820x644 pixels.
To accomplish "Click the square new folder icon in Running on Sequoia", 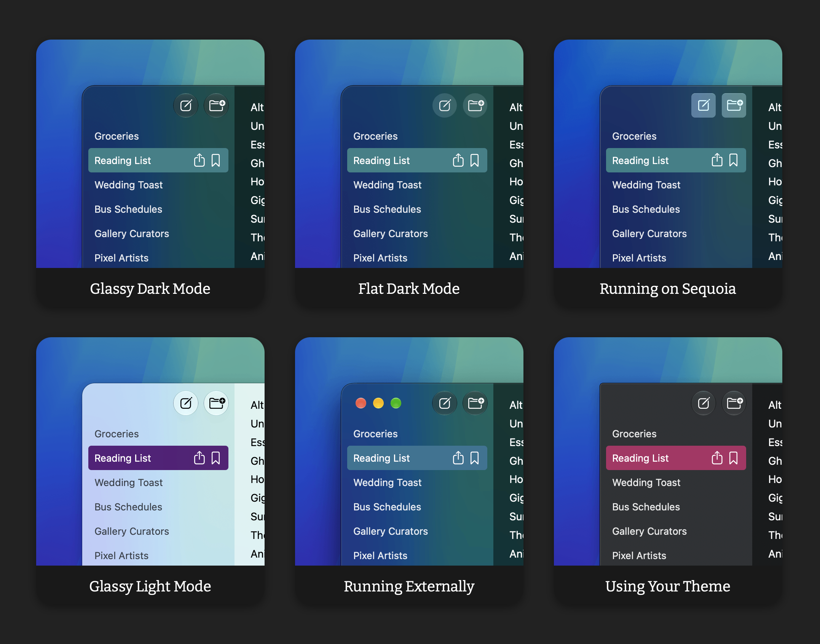I will click(x=734, y=105).
